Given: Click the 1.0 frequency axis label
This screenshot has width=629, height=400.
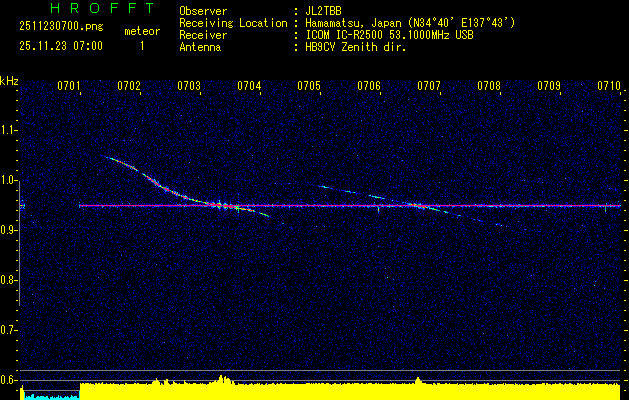Looking at the screenshot, I should (9, 180).
